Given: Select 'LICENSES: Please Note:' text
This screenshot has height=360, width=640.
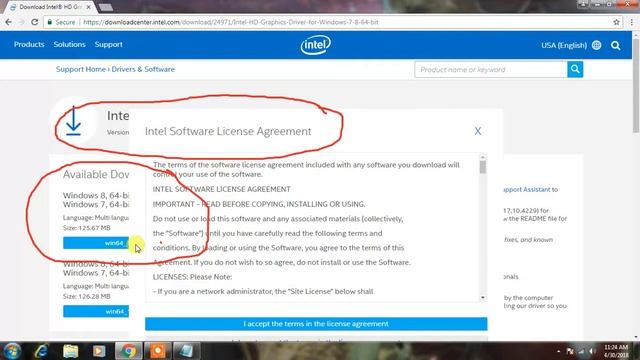Looking at the screenshot, I should (x=192, y=277).
